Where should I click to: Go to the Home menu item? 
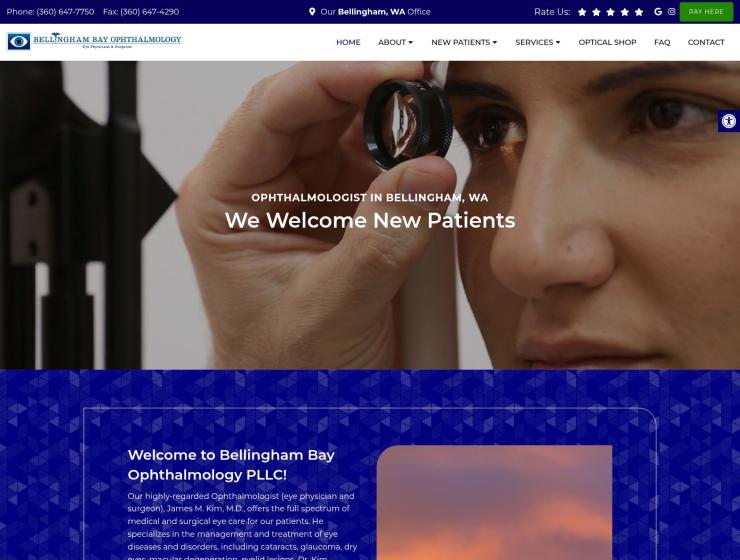point(348,42)
